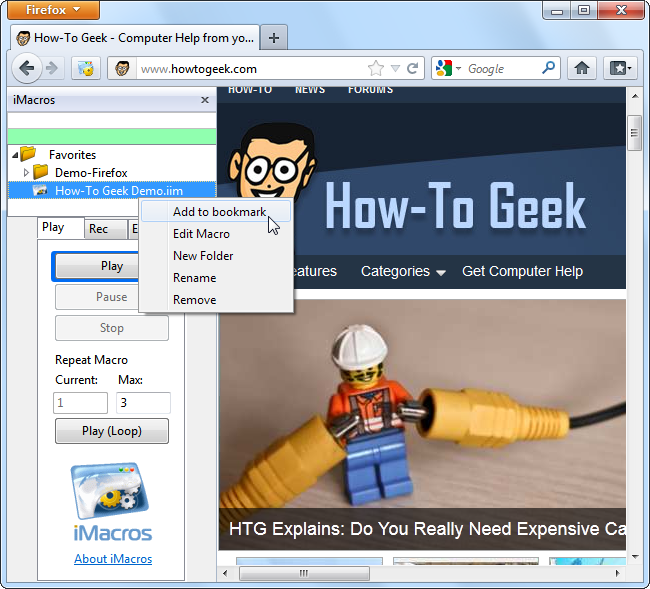Collapse the Favorites tree node

tap(15, 155)
